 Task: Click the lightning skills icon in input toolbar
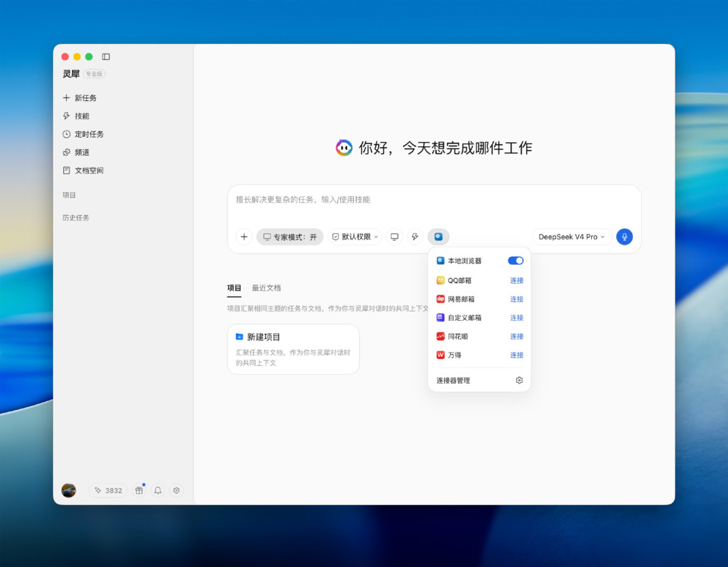pos(415,237)
